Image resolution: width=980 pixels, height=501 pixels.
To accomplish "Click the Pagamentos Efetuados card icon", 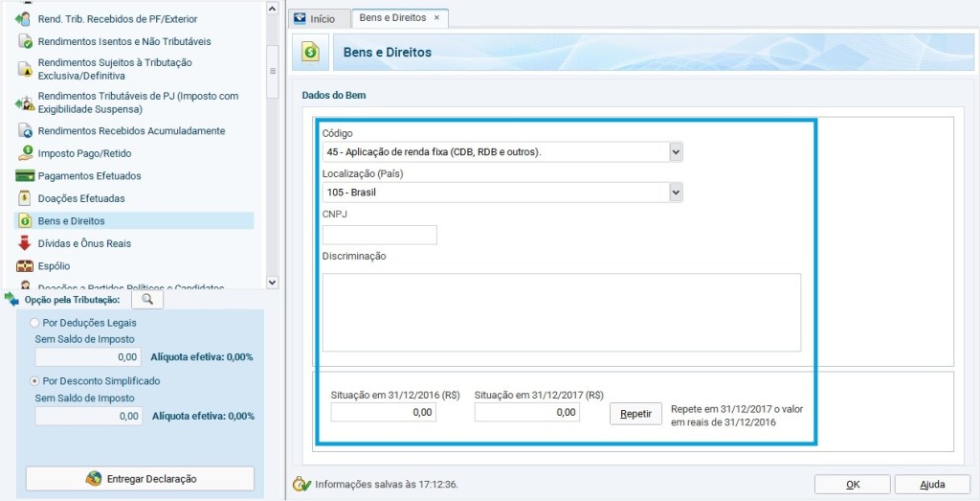I will pyautogui.click(x=25, y=176).
